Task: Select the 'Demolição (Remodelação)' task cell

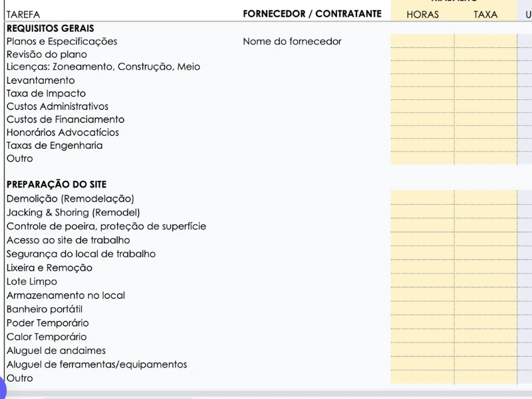Action: point(70,198)
